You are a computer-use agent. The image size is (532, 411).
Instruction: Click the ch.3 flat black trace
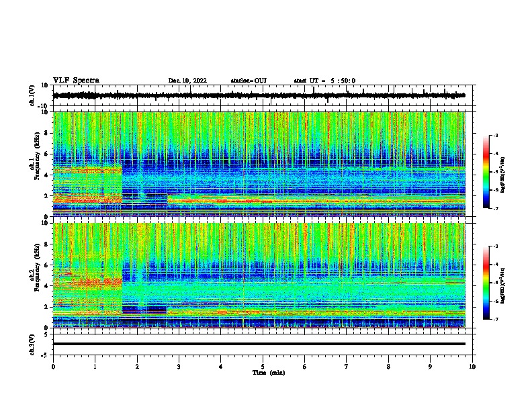(x=259, y=344)
